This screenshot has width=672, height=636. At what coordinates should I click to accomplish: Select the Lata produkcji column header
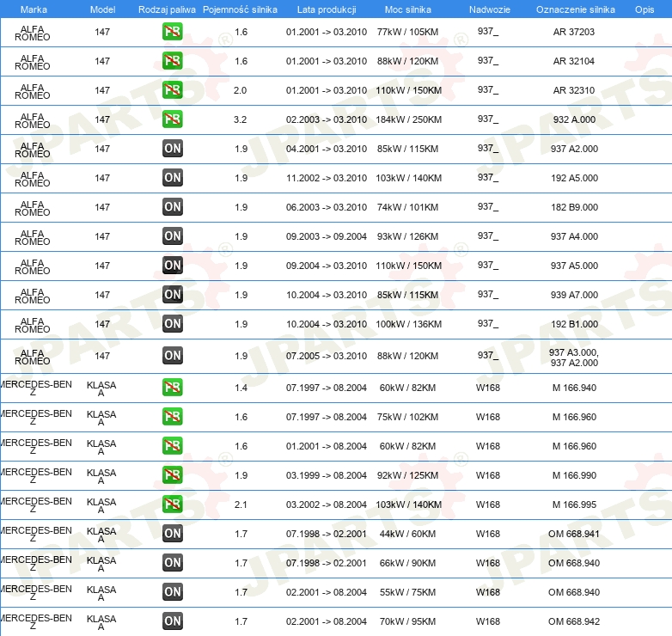pyautogui.click(x=327, y=9)
